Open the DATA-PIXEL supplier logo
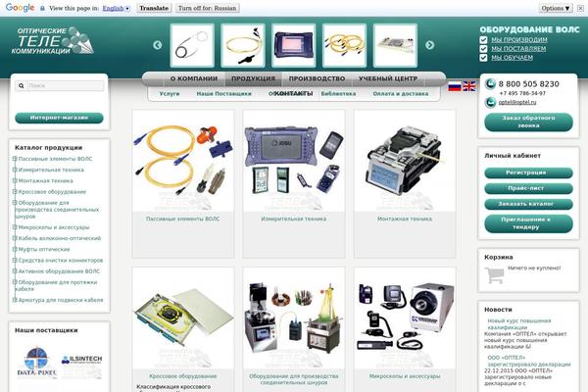Viewport: 588px width, 392px height. (37, 362)
